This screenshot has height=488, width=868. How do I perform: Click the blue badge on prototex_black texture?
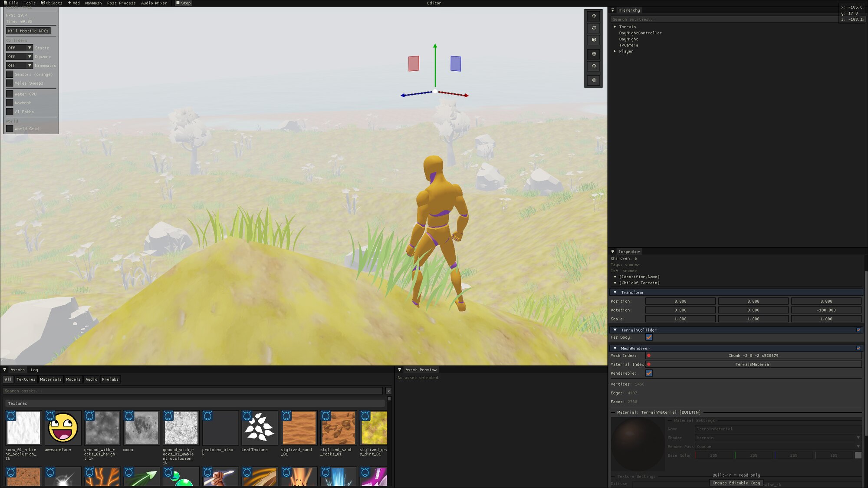point(207,416)
